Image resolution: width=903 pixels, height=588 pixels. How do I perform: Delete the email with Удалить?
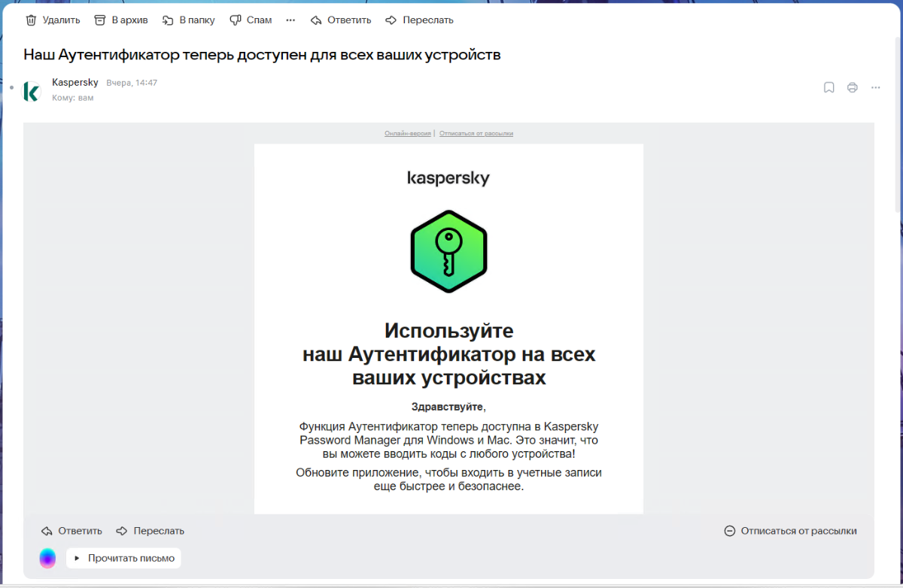pos(53,20)
